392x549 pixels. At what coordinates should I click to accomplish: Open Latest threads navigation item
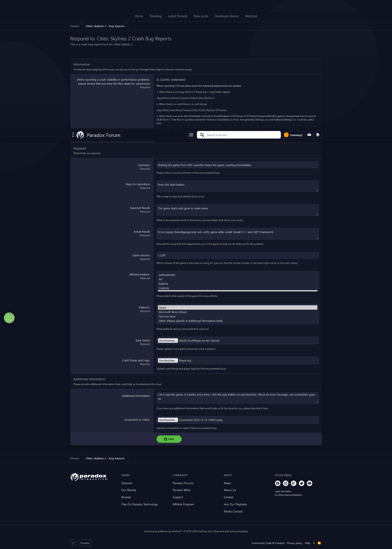[177, 16]
